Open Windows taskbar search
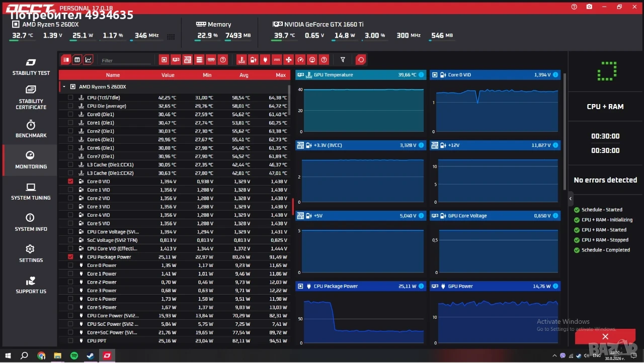The image size is (644, 363). pos(24,356)
